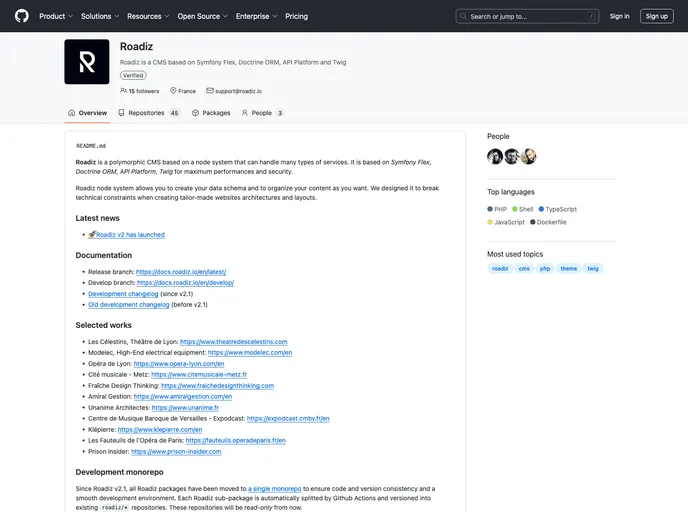Select the JavaScript language entry
The height and width of the screenshot is (512, 688).
point(505,222)
